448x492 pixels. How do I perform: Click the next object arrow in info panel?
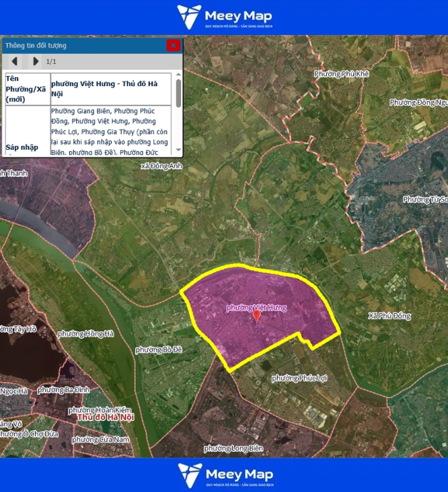coord(36,61)
